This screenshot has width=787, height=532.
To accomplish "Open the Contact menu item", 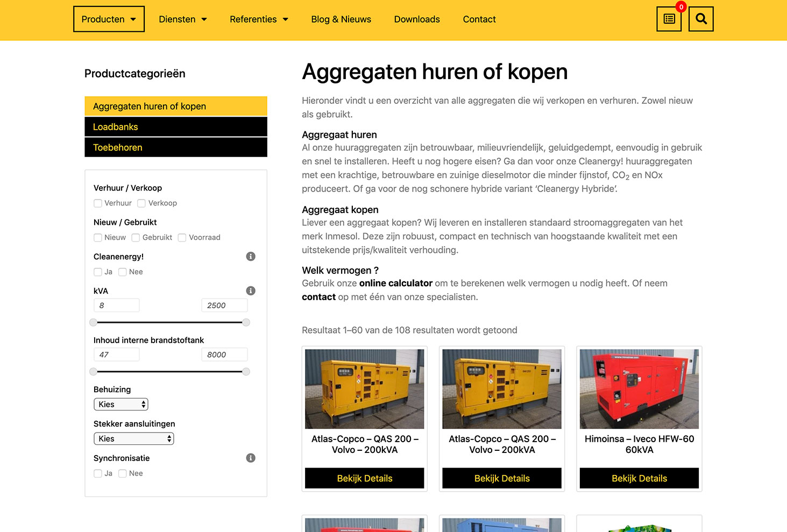I will tap(479, 19).
